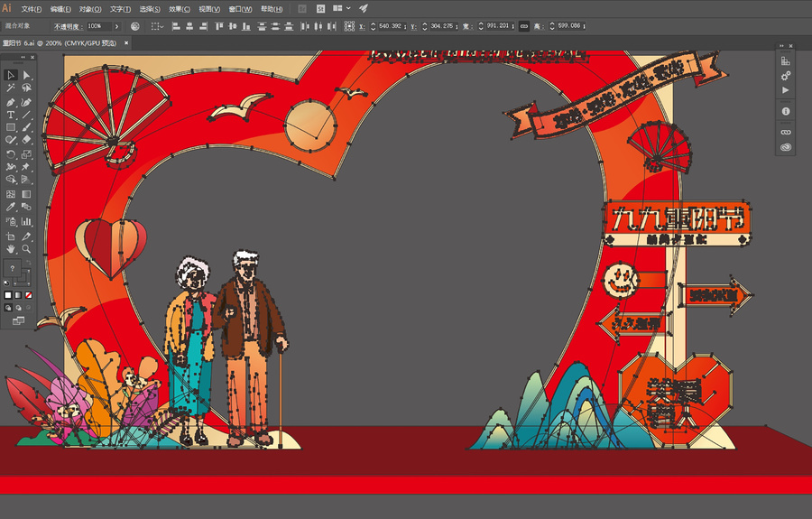The width and height of the screenshot is (812, 519).
Task: Choose the Slice tool
Action: (x=26, y=236)
